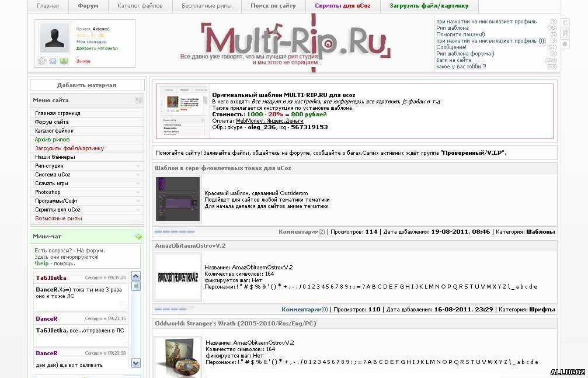
Task: Switch to the Форум tab
Action: pyautogui.click(x=88, y=6)
